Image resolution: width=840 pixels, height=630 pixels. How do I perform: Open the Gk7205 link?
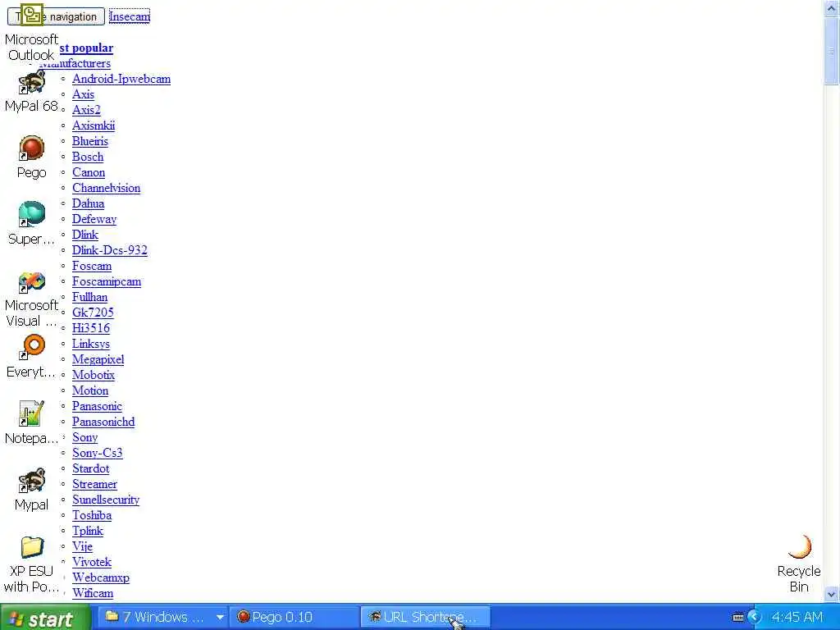(x=93, y=313)
